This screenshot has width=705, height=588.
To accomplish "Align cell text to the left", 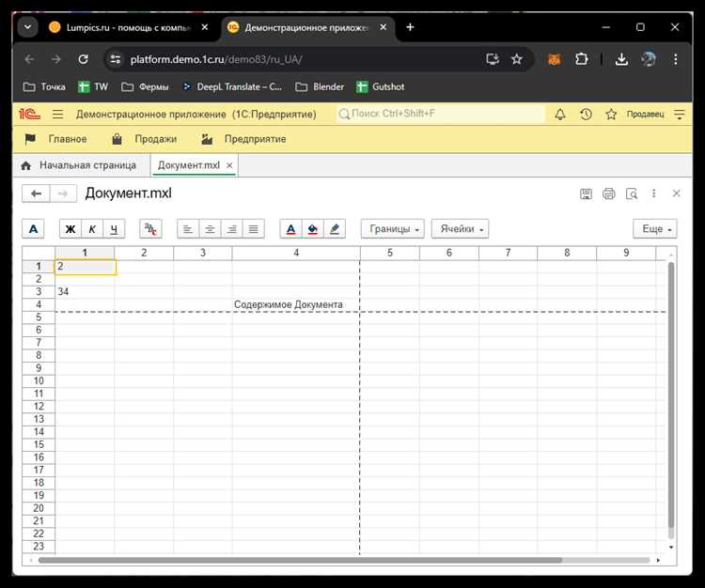I will coord(188,228).
